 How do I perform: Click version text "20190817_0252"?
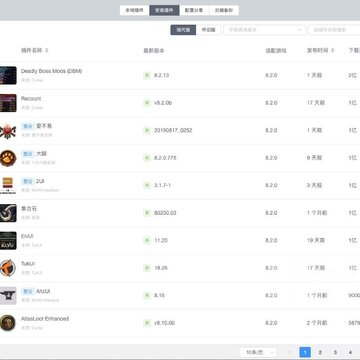(x=173, y=130)
